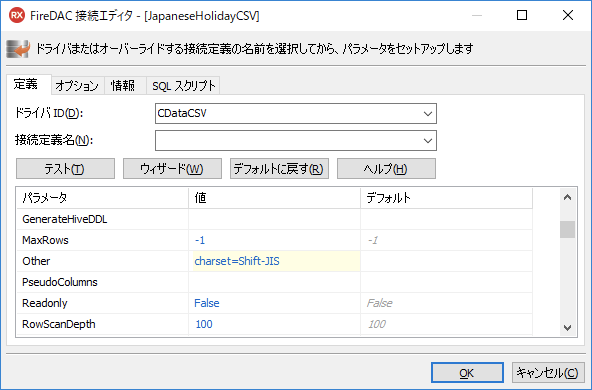Click the デフォルト column header
This screenshot has height=390, width=592.
446,198
